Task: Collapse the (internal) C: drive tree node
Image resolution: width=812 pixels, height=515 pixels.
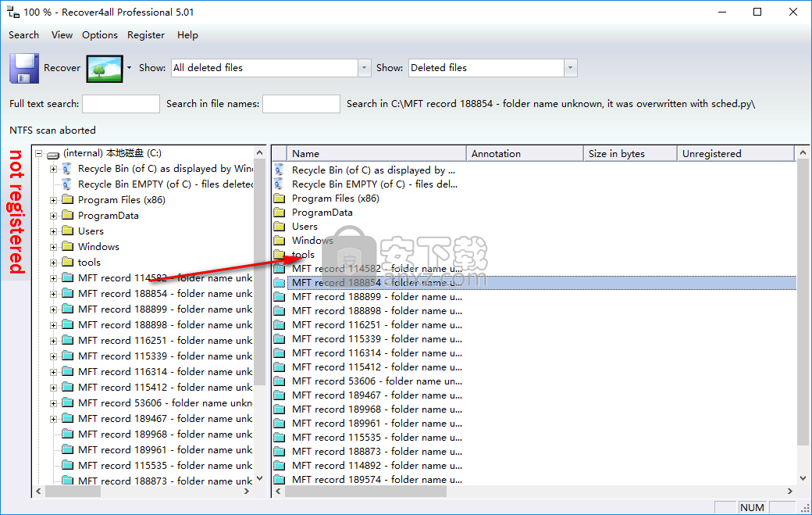Action: 38,153
